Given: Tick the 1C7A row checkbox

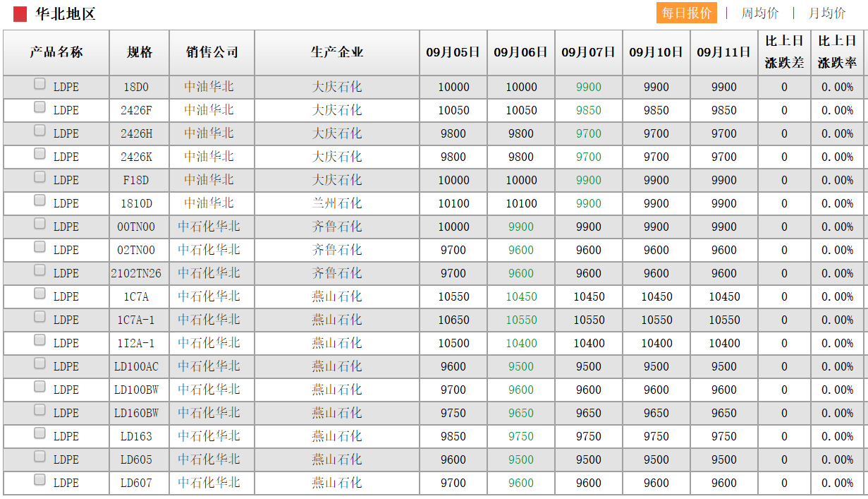Looking at the screenshot, I should click(x=40, y=294).
